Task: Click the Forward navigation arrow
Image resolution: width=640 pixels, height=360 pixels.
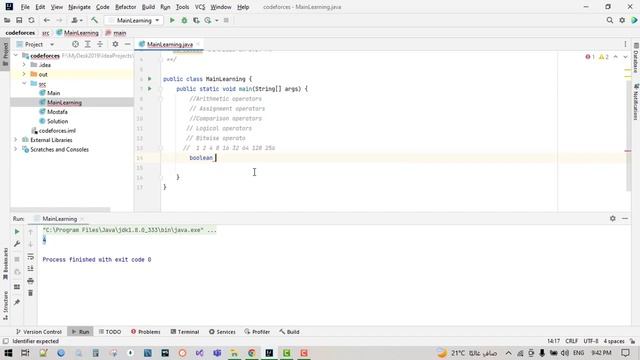Action: coord(59,20)
